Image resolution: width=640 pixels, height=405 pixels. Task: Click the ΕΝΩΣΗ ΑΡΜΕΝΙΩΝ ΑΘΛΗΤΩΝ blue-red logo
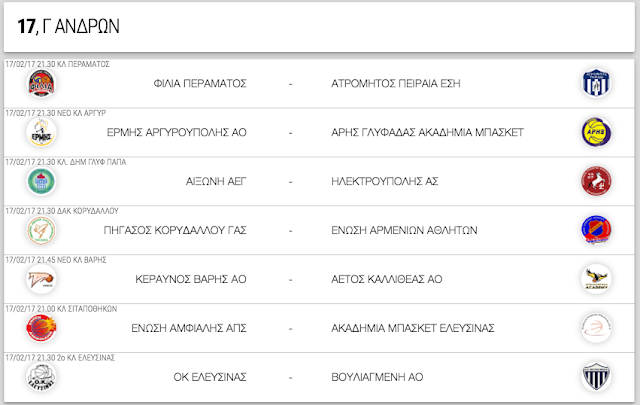596,230
